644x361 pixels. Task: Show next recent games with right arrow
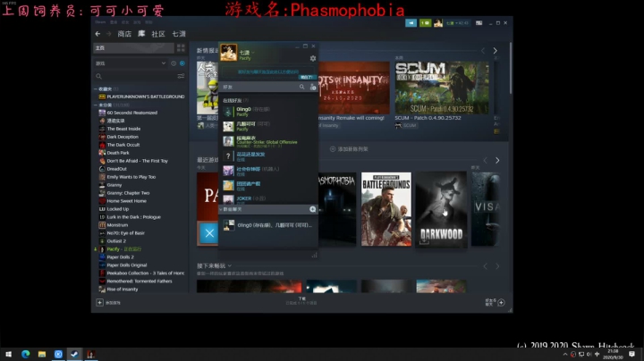(x=497, y=161)
